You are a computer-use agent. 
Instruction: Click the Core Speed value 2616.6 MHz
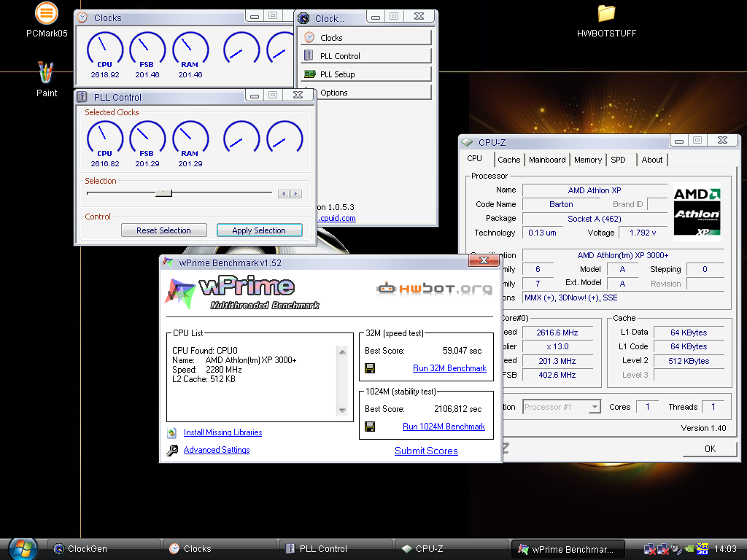click(x=557, y=332)
